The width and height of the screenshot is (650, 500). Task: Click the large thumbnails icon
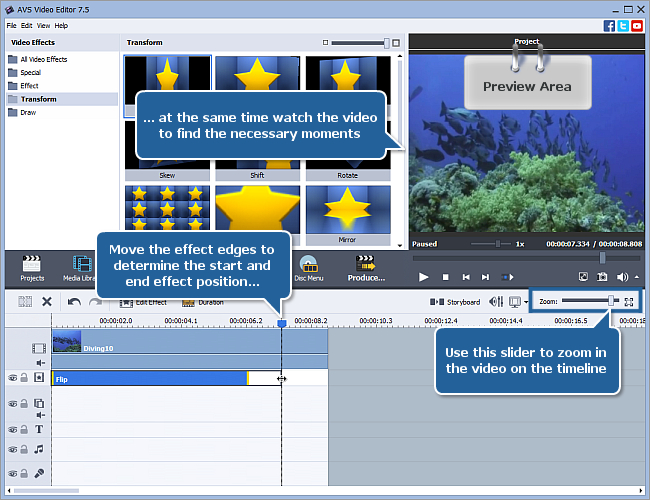tap(396, 43)
